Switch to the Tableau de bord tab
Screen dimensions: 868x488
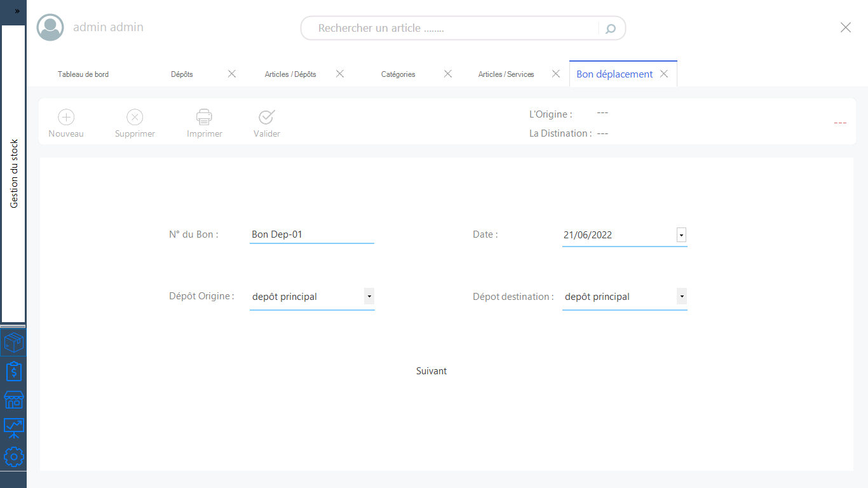click(x=83, y=74)
